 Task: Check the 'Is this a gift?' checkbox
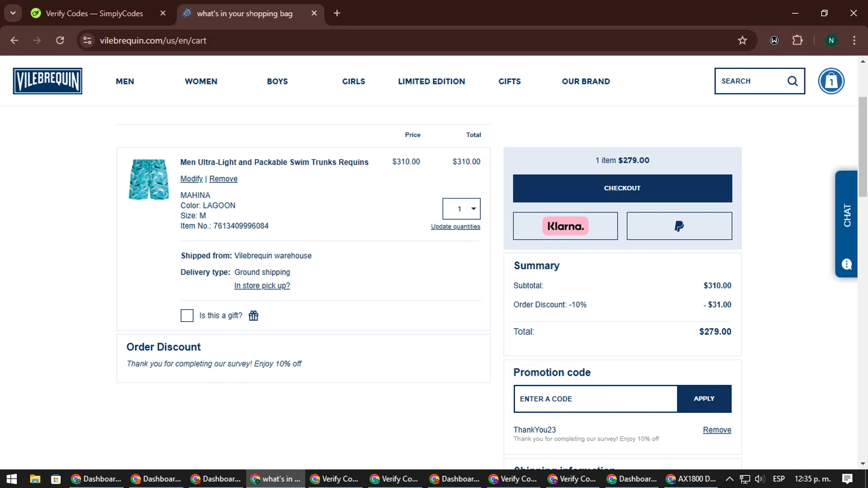(x=187, y=315)
